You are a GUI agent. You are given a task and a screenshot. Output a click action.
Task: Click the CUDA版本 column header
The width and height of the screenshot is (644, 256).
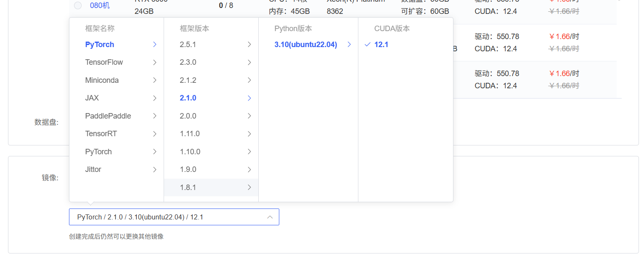[x=392, y=29]
